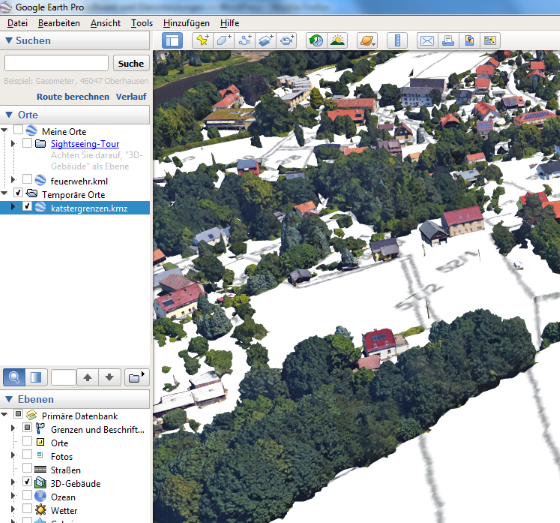Toggle the transparency slider button
Viewport: 560px width, 523px height.
tap(36, 377)
